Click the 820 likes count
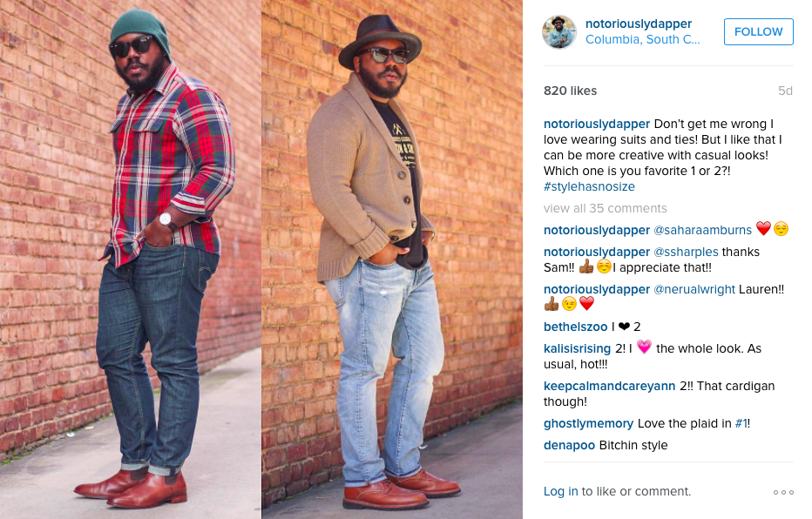Screen dimensions: 812x519 click(570, 91)
